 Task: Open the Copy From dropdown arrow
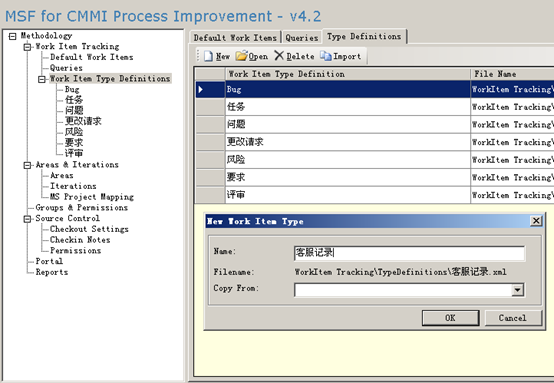point(518,290)
